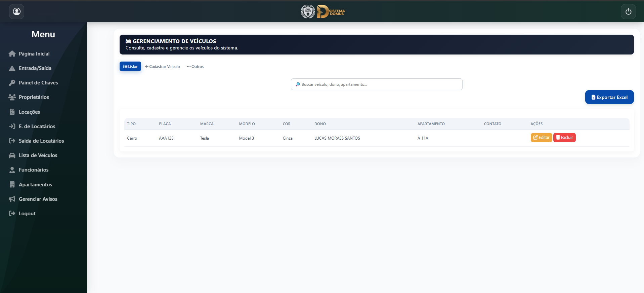Click the document icon beside Locações
Screen dimensions: 644x293
point(12,112)
